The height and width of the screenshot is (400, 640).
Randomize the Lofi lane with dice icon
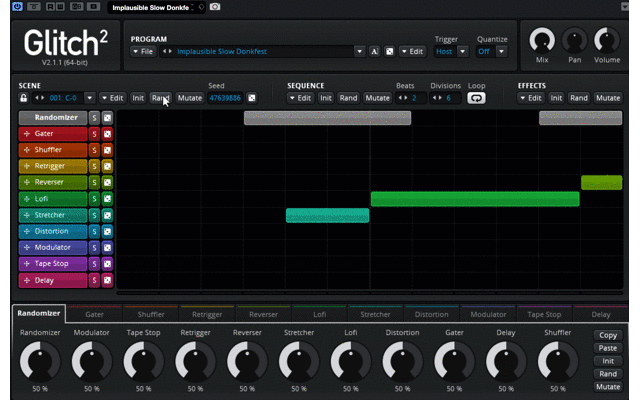click(107, 199)
